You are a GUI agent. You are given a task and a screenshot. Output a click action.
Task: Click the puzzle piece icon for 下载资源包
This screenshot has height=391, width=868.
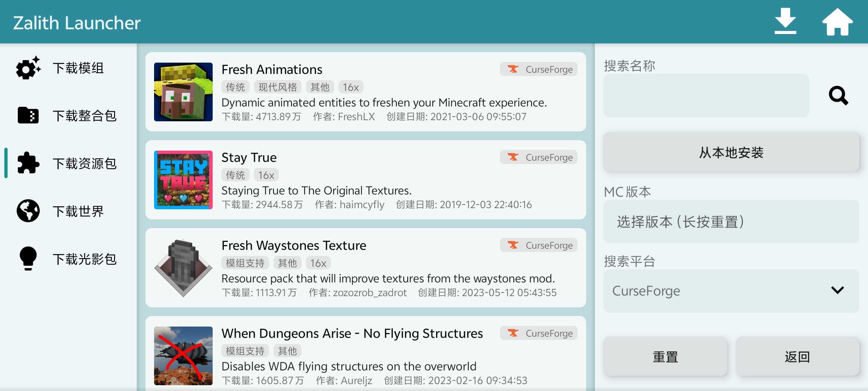[28, 163]
